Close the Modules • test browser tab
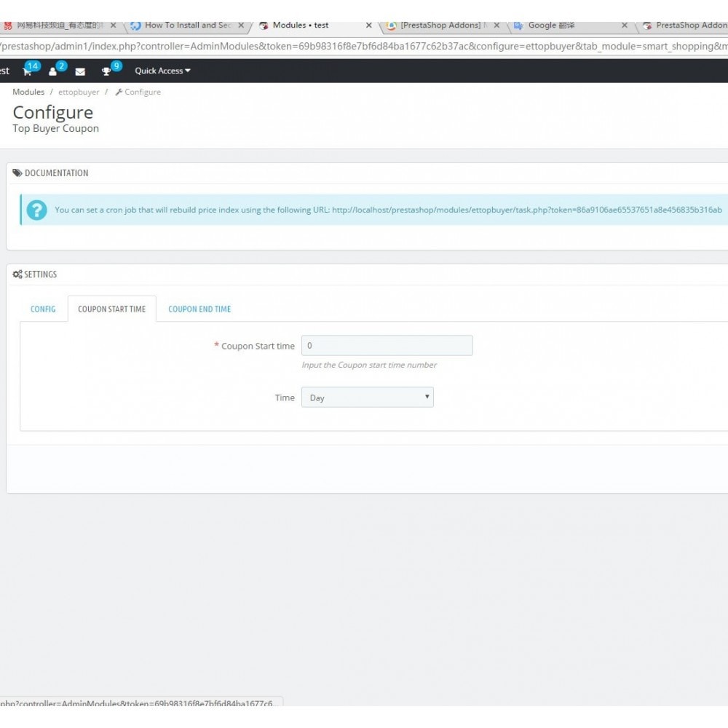 (368, 25)
